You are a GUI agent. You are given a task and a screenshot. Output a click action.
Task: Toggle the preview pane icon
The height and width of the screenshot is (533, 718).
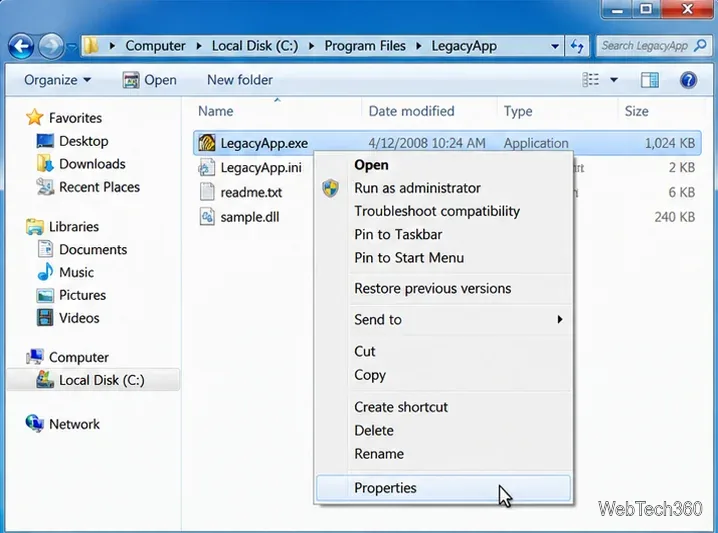tap(649, 80)
